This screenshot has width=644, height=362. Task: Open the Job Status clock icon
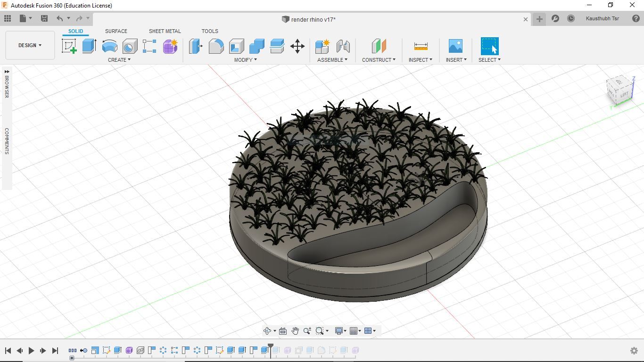click(x=571, y=18)
